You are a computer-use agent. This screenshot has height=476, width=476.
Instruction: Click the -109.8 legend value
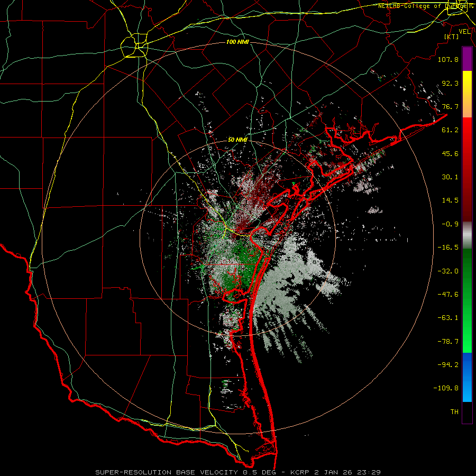pos(446,388)
